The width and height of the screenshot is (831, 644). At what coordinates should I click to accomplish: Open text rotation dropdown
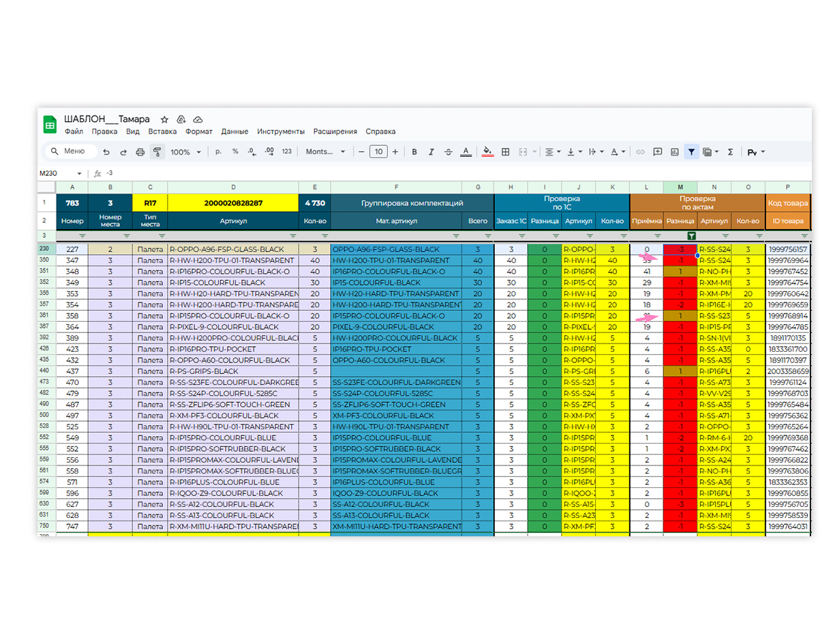(618, 152)
